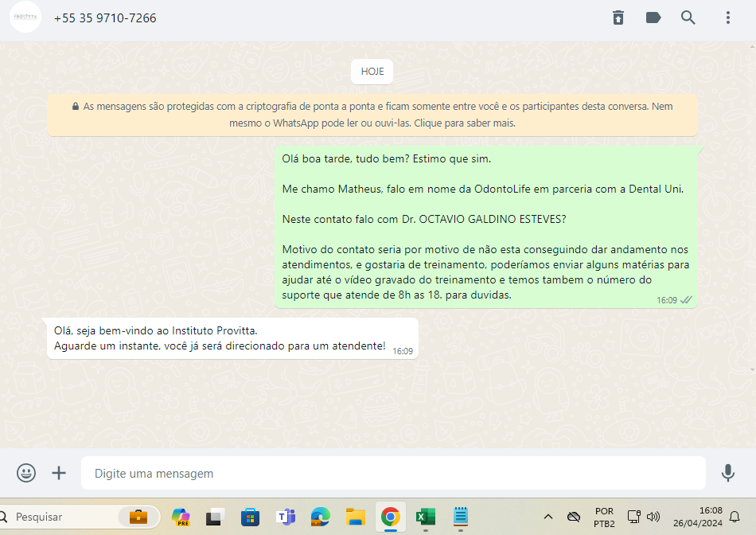Select the sent message mentioning OdontoLife

click(486, 227)
